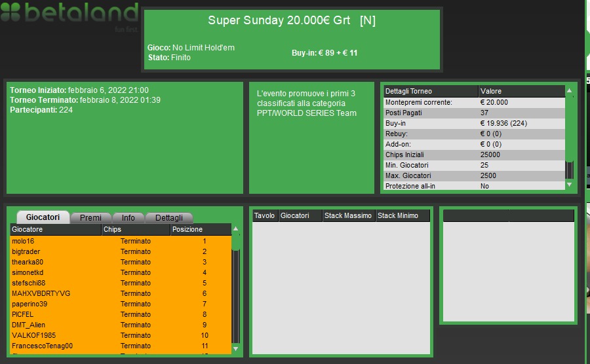Select player row bigtrader
590x364 pixels.
coord(121,251)
